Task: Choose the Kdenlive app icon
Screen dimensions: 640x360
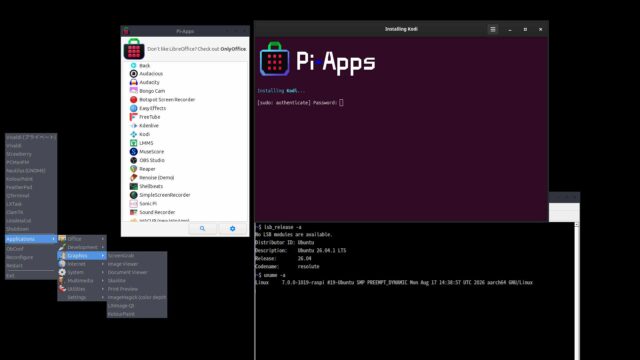Action: 133,126
